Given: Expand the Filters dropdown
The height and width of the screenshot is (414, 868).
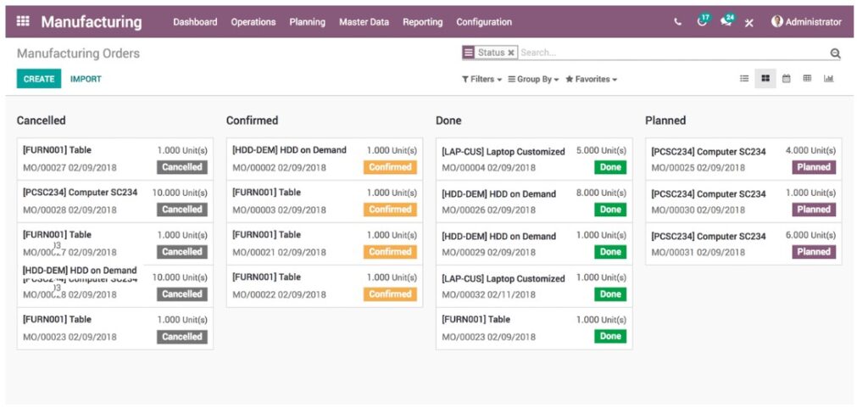Looking at the screenshot, I should (x=481, y=79).
